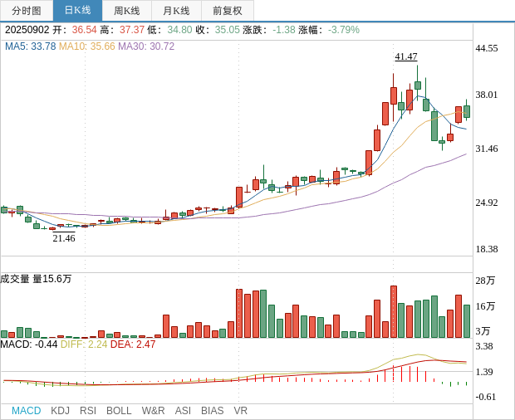Viewport: 515px width, 420px height.
Task: Switch to the BIAS indicator
Action: (212, 411)
